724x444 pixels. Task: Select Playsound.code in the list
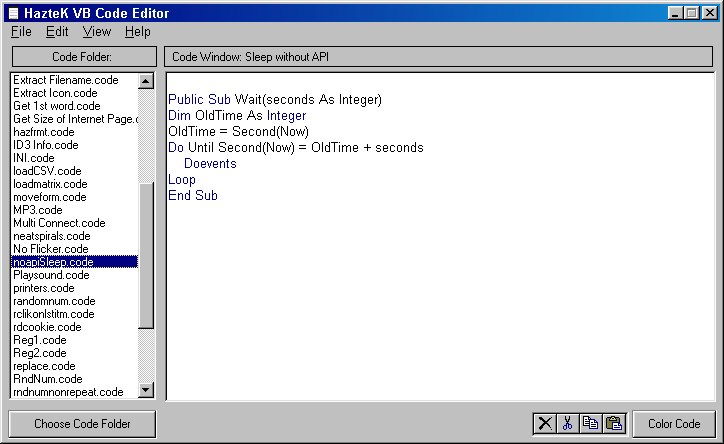[x=51, y=275]
